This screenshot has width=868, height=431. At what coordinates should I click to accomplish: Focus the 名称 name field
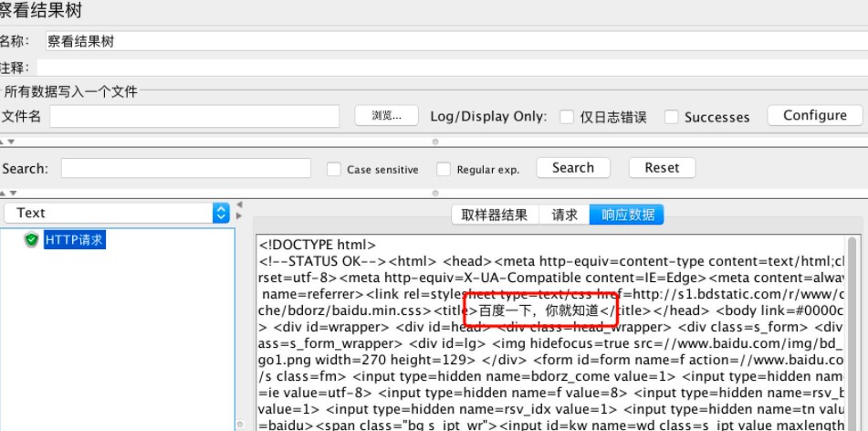[456, 41]
